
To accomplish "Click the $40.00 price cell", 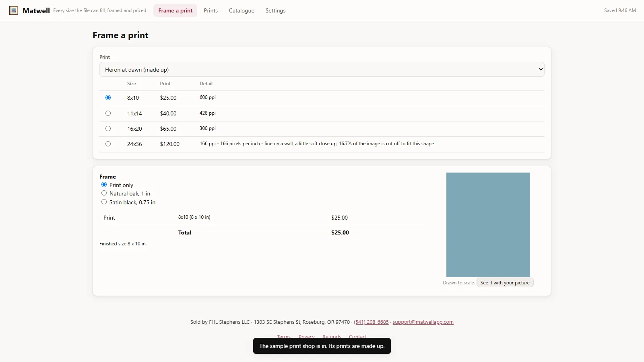I will point(168,113).
